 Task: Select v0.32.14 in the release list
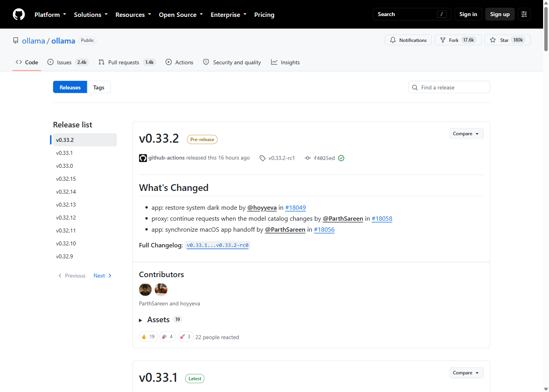(x=85, y=192)
